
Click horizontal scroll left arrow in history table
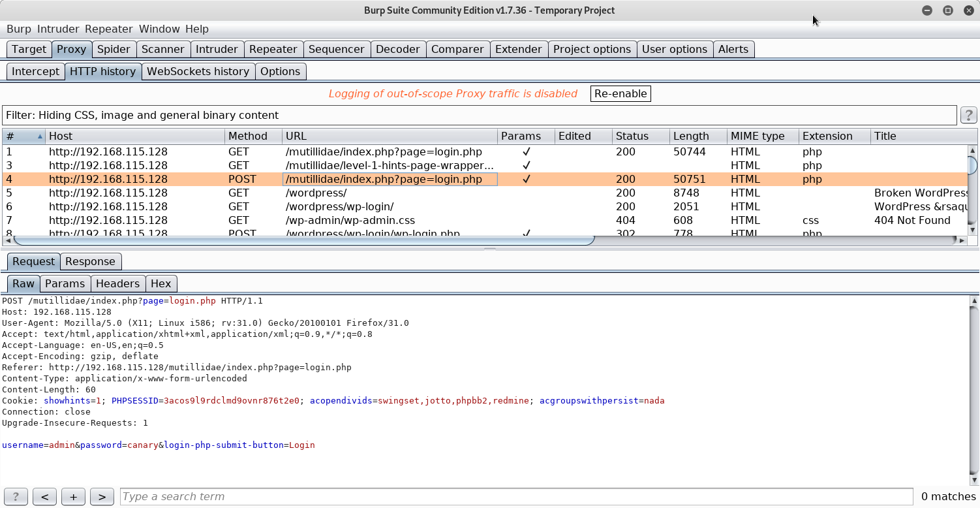click(7, 240)
